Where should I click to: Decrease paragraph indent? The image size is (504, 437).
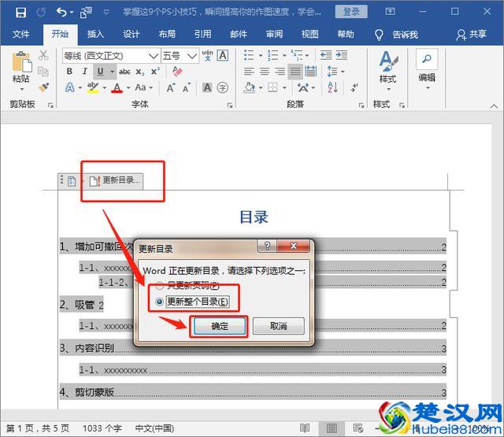pyautogui.click(x=326, y=55)
